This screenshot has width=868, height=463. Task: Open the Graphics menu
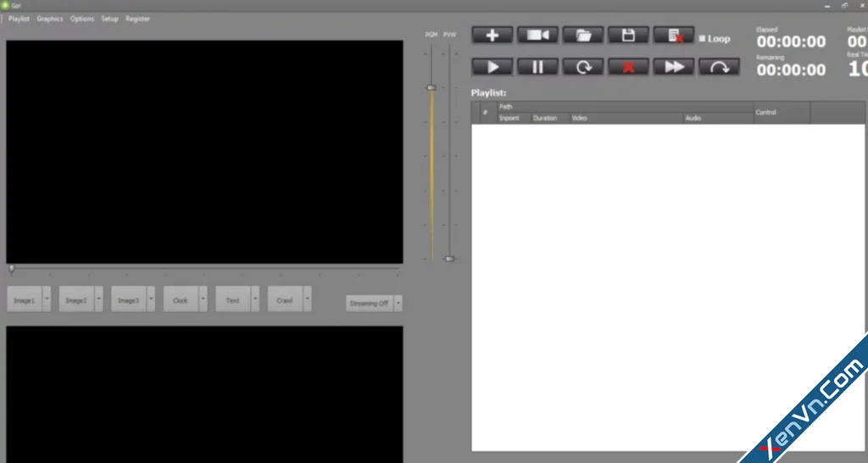(50, 19)
